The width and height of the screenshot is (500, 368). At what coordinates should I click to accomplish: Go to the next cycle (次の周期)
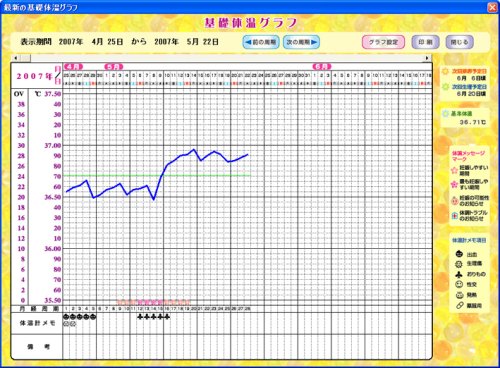(301, 42)
